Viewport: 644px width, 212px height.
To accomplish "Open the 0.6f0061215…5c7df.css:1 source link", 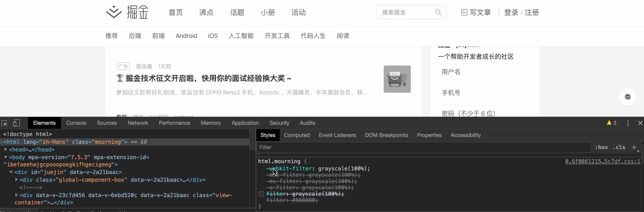I will point(603,161).
